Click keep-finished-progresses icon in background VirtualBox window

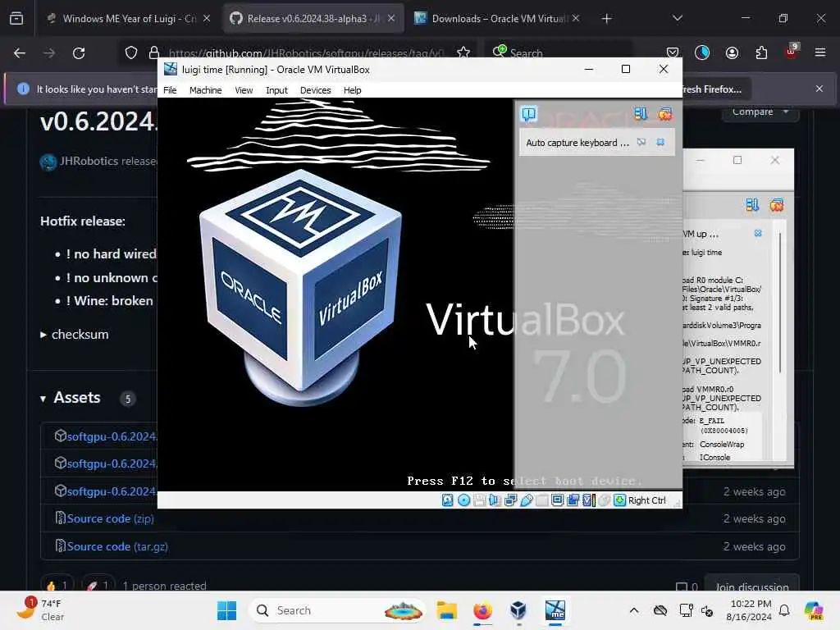[752, 205]
